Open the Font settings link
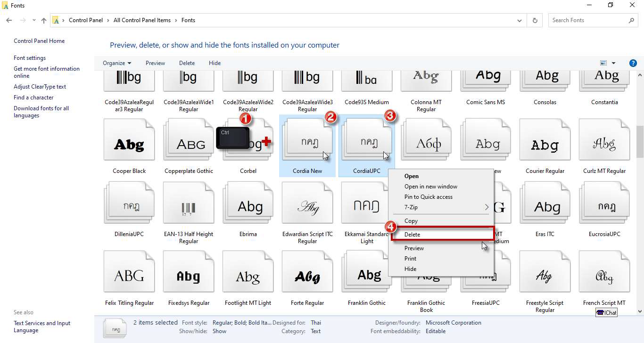 click(x=30, y=58)
